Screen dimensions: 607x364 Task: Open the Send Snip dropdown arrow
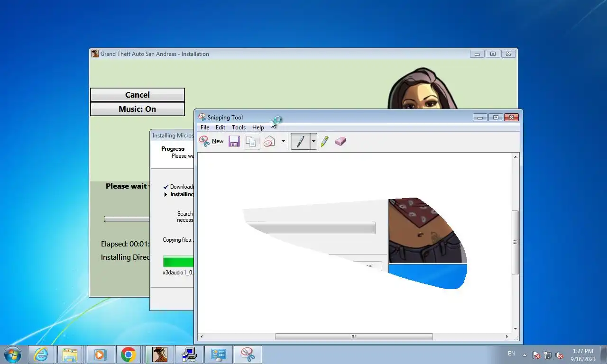(x=283, y=141)
